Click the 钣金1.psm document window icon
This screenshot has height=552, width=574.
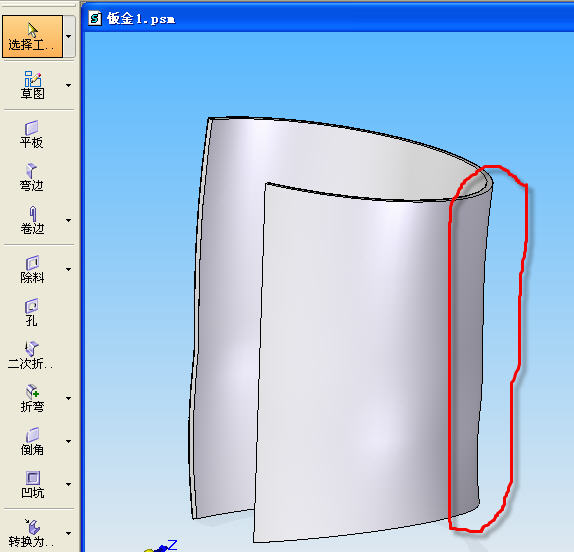click(95, 18)
